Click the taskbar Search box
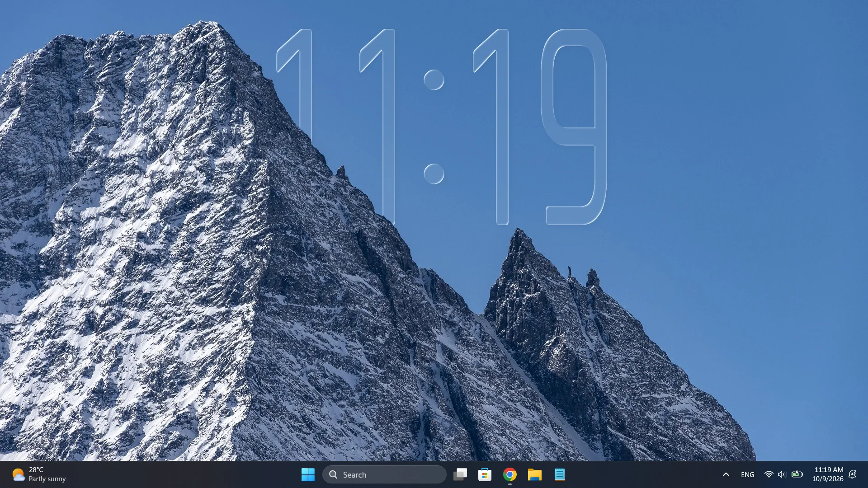868x488 pixels. pos(384,474)
